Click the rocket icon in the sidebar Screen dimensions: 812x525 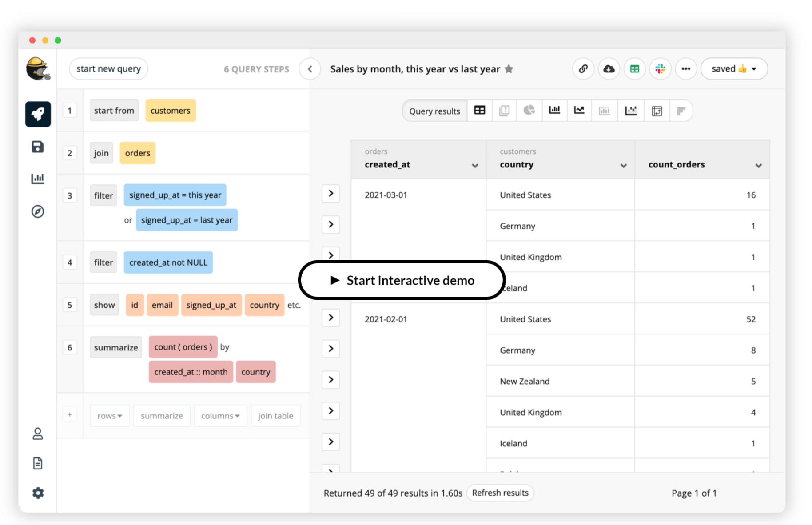[38, 114]
